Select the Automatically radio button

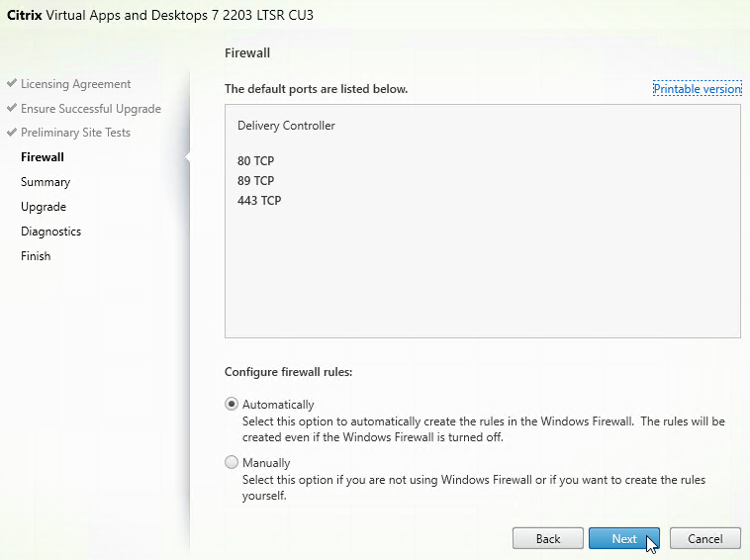click(232, 404)
